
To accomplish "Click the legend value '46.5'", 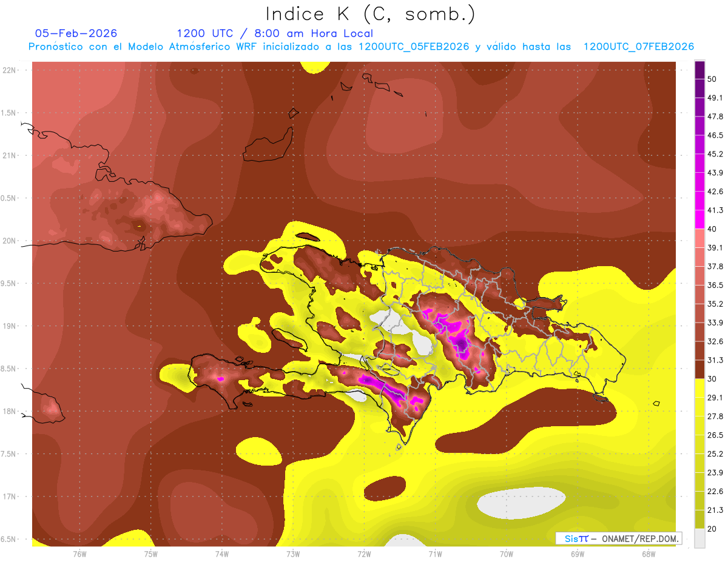I will coord(715,135).
